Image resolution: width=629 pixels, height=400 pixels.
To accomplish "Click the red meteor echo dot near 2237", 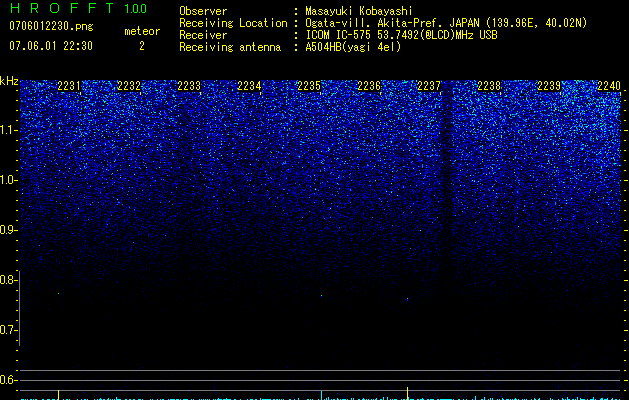I will tap(408, 299).
